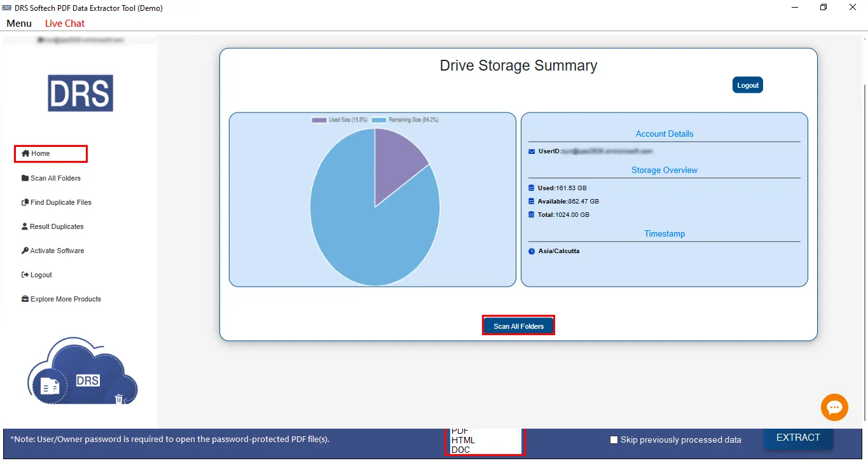
Task: Click the database icon beside Available storage
Action: click(x=532, y=202)
